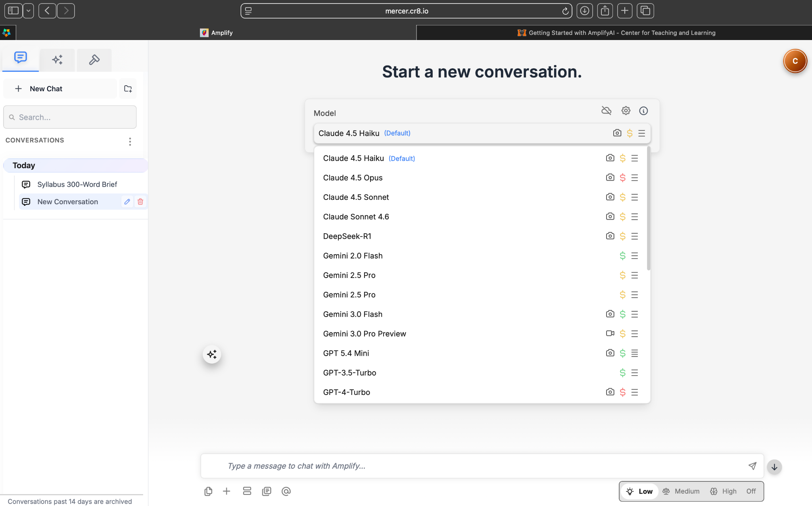This screenshot has width=812, height=506.
Task: Create a new folder in sidebar
Action: tap(128, 88)
